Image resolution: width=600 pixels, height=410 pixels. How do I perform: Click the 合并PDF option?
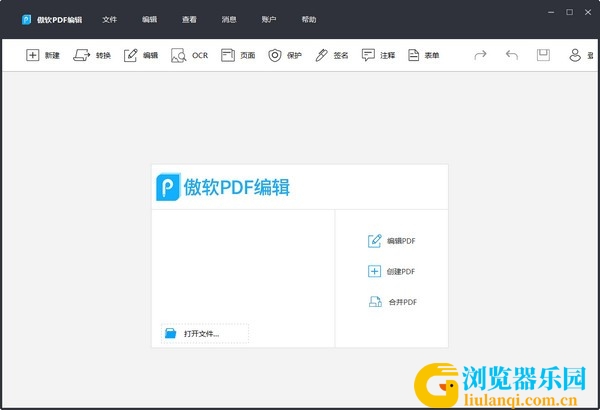pos(393,302)
